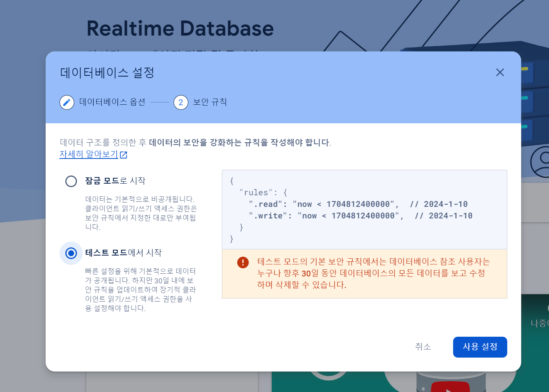This screenshot has width=549, height=392.
Task: Click the step 2 circle icon
Action: click(x=181, y=102)
